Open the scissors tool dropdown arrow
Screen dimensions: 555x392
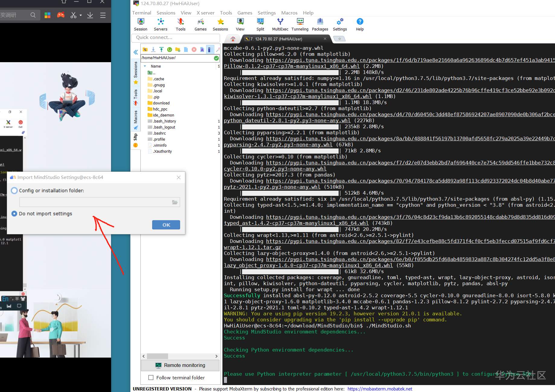tap(81, 15)
